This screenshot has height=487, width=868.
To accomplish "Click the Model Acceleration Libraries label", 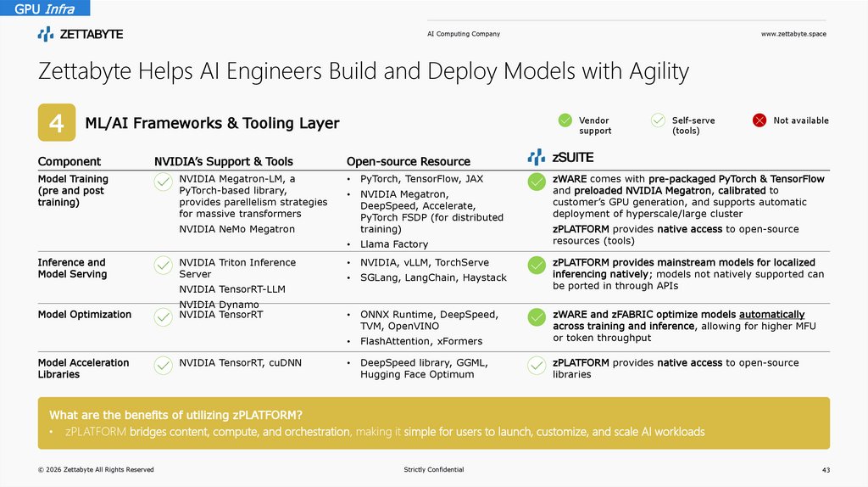I will pyautogui.click(x=84, y=368).
